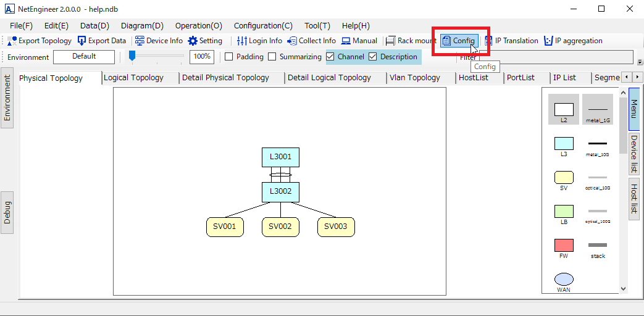Enable the Padding checkbox
644x316 pixels.
pyautogui.click(x=229, y=57)
